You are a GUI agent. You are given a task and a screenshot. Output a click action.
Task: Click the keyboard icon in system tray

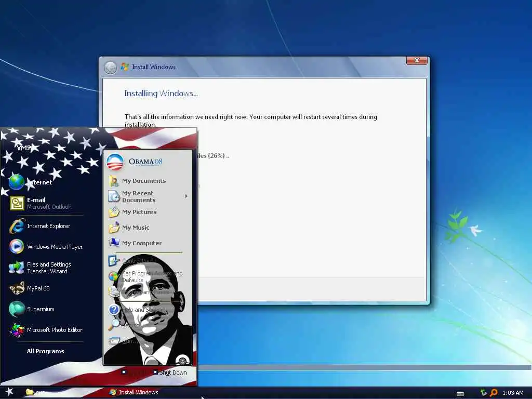[460, 394]
